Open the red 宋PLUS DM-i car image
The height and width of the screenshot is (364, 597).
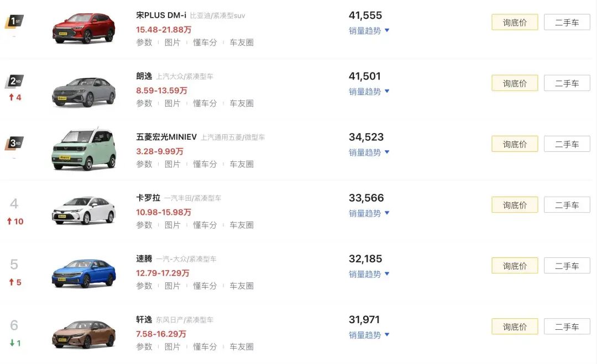84,28
